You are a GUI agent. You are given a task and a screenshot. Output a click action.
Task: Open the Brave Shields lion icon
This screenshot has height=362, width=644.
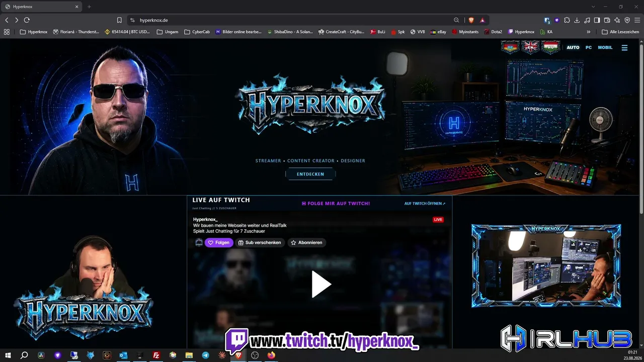pos(471,20)
